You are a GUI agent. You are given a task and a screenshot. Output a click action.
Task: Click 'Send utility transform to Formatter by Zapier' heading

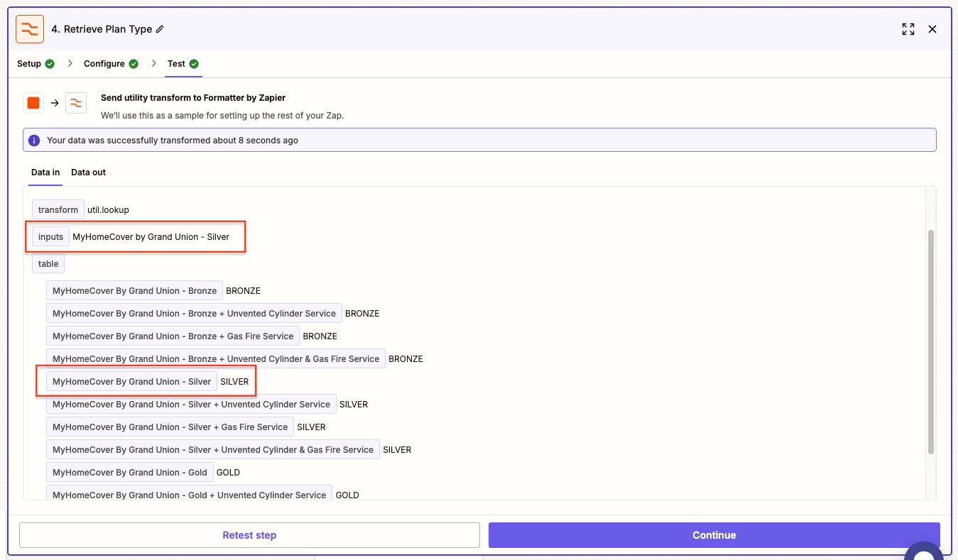click(193, 98)
